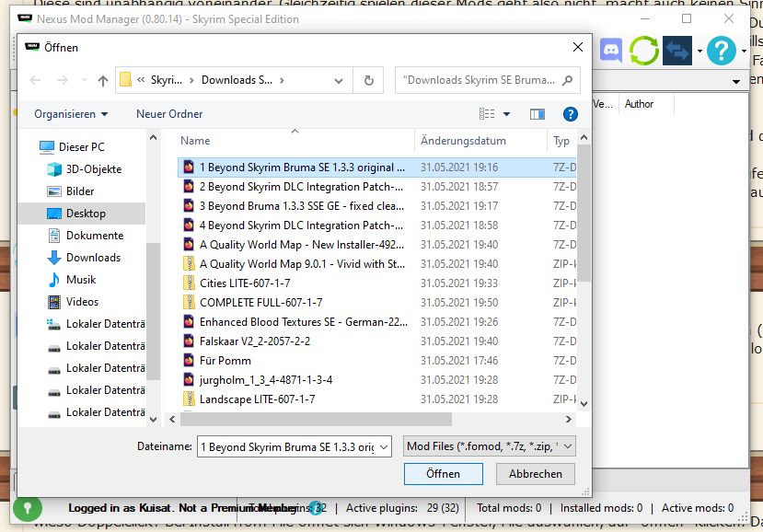Select Downloads in the navigation pane
Viewport: 763px width, 532px height.
tap(93, 258)
